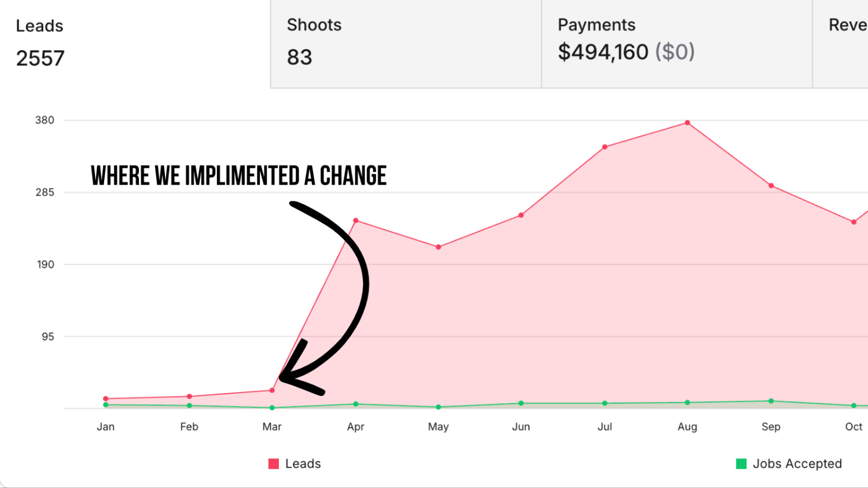This screenshot has height=488, width=868.
Task: Open the partially visible Reve tab
Action: 840,44
